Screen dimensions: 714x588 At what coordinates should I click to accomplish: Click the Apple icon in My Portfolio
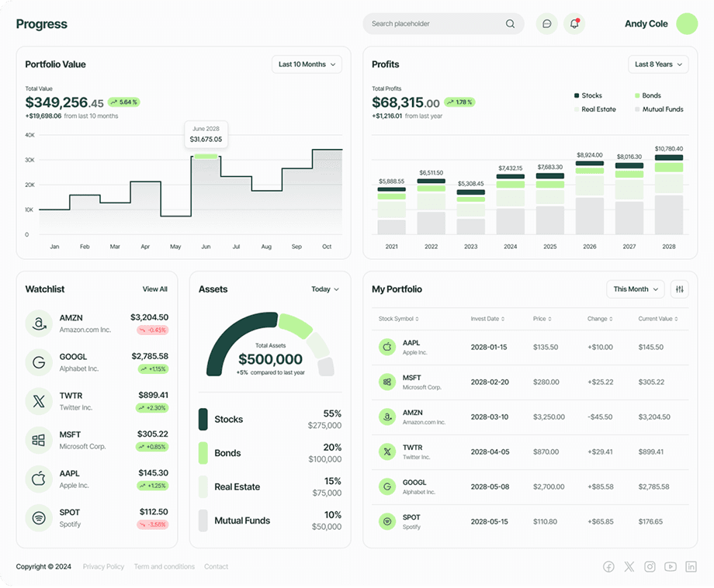point(387,347)
